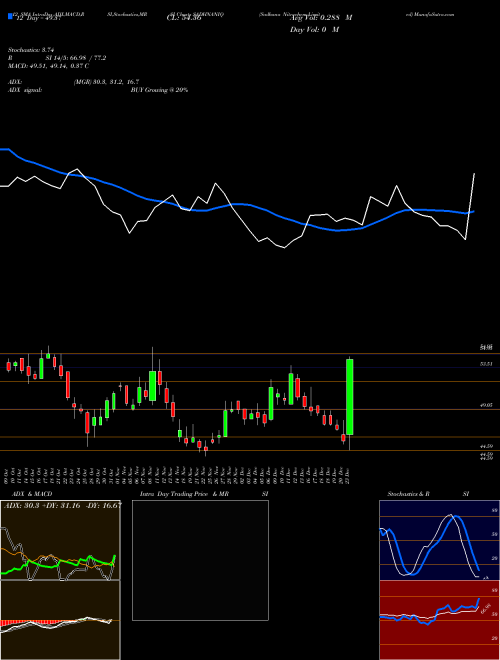Click the 'BUY Growing @ 20%' signal text
This screenshot has width=500, height=660.
159,90
